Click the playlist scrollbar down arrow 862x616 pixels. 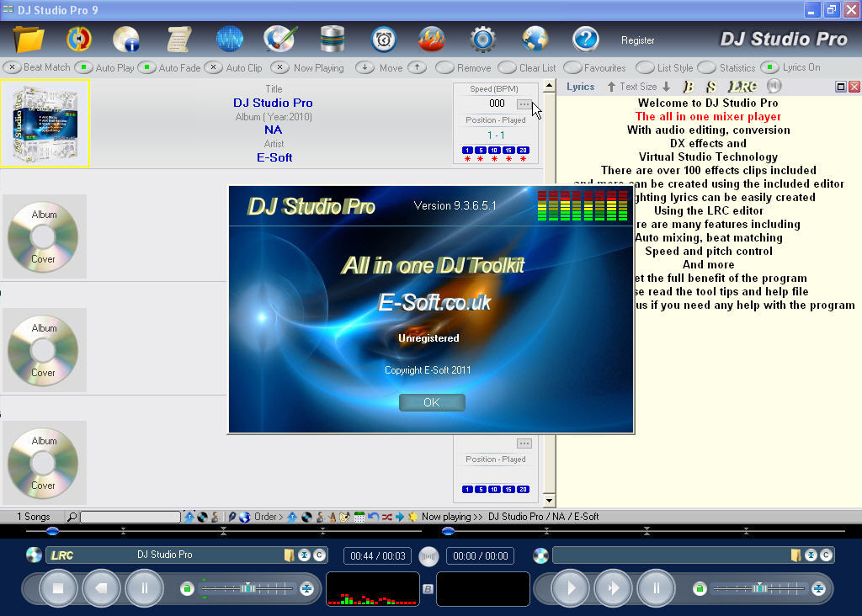tap(549, 501)
